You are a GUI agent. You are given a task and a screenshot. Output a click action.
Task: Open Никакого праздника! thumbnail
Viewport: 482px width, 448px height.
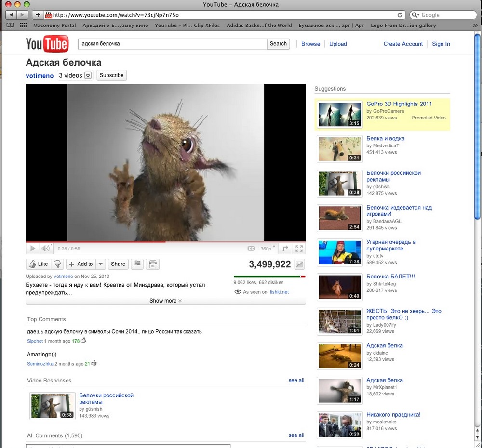tap(340, 425)
